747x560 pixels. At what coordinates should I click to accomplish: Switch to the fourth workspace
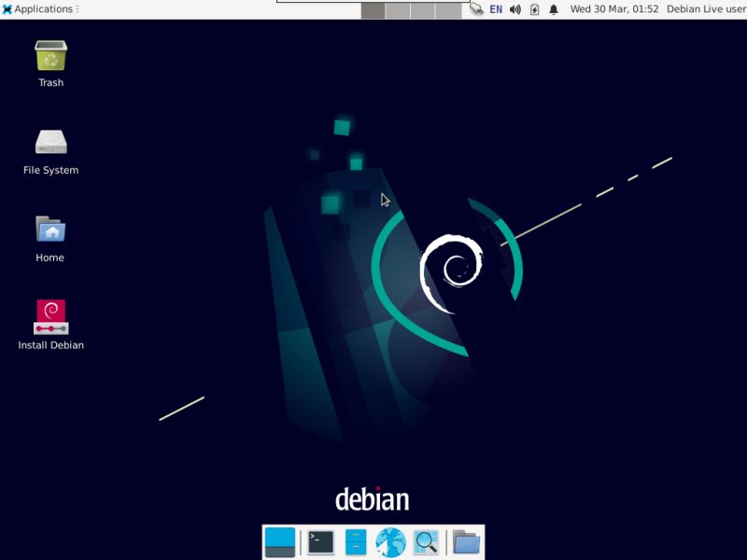[448, 9]
